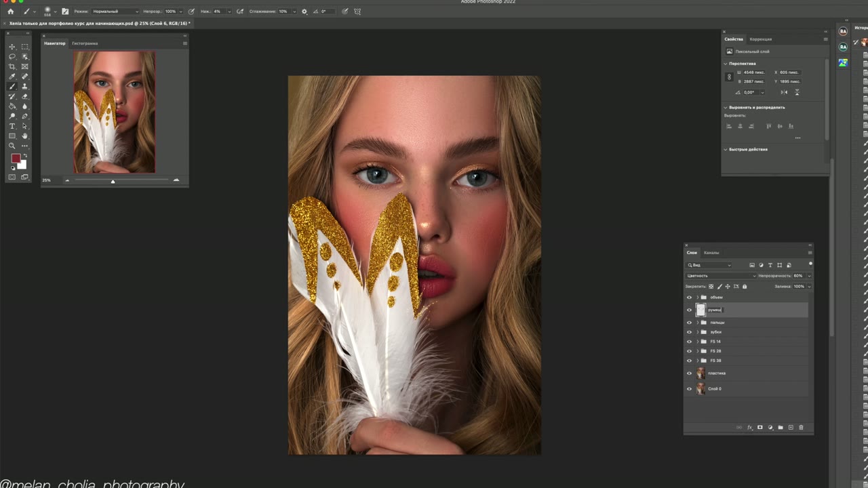Open the brush mode Нормальный dropdown
Screen dimensions: 868x488
[x=115, y=12]
